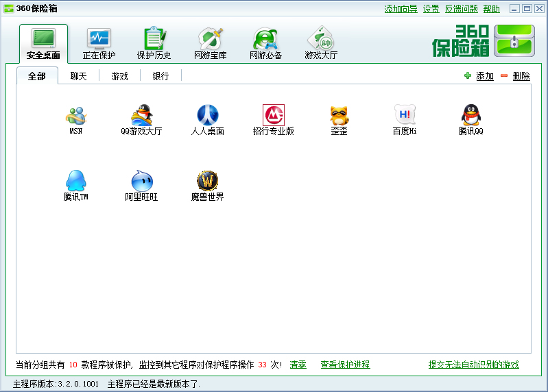Click the 提交无法自动识别的游戏 link
Screen dimensions: 548x392
(x=473, y=365)
